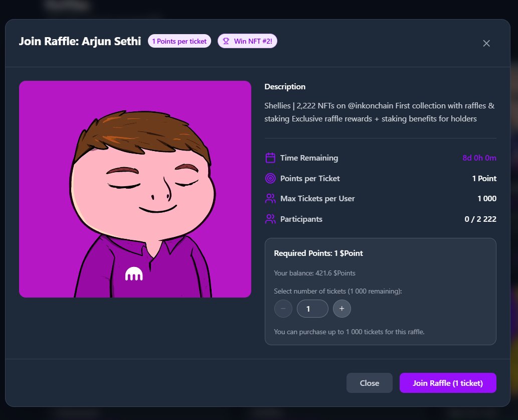Click Join Raffle (1 ticket) button
The width and height of the screenshot is (518, 420).
(448, 383)
